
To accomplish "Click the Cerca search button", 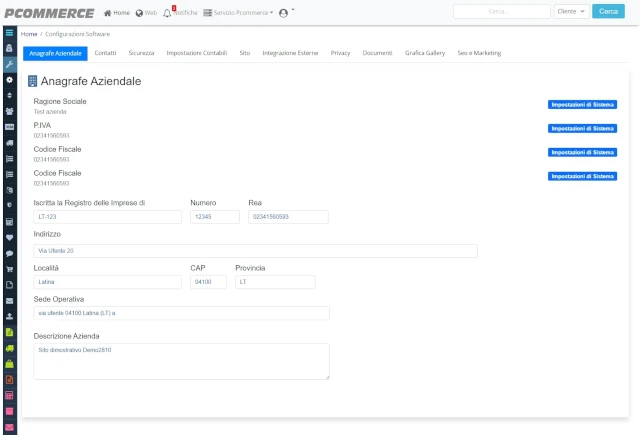I will point(608,11).
